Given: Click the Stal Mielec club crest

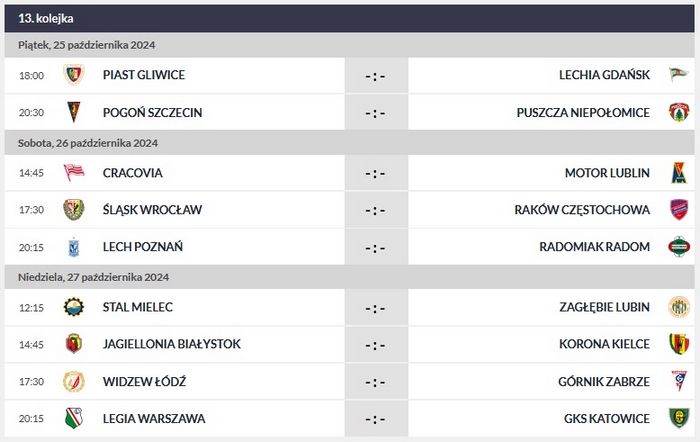Looking at the screenshot, I should pyautogui.click(x=73, y=307).
